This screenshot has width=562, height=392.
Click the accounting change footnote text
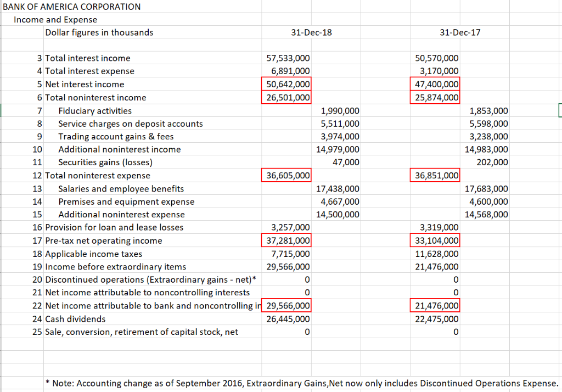pos(302,383)
